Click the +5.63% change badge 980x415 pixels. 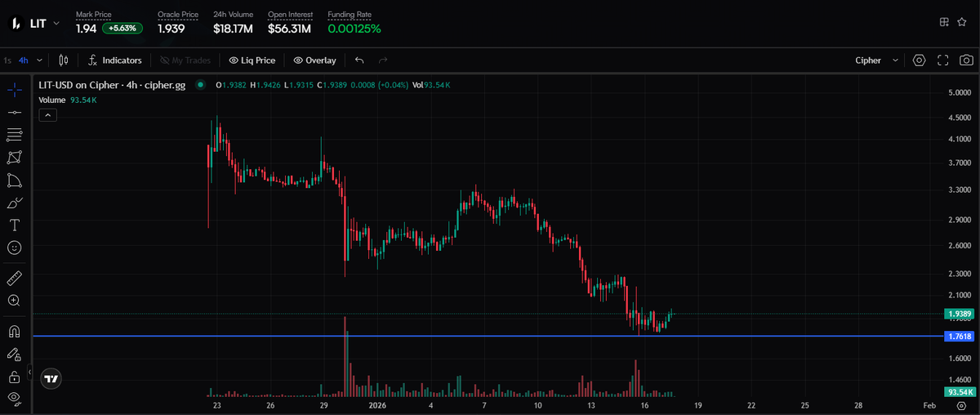122,29
